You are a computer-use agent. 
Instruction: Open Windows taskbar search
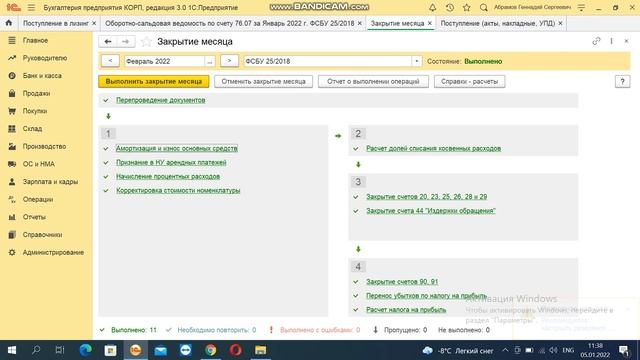pos(36,350)
